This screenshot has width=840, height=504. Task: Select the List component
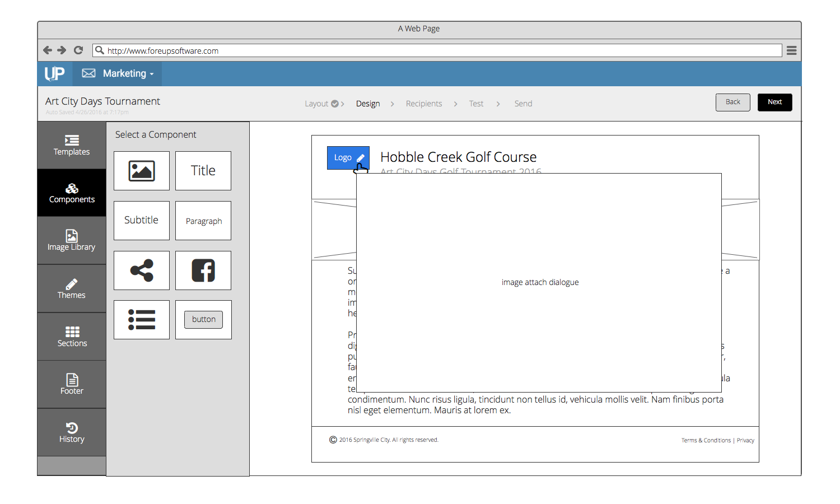pos(142,320)
